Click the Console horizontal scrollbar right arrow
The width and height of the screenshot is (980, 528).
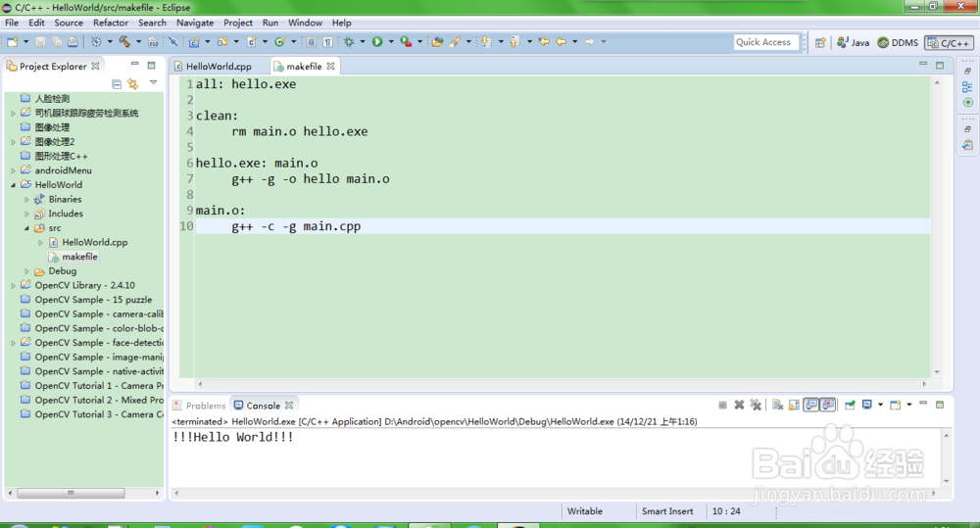[934, 493]
